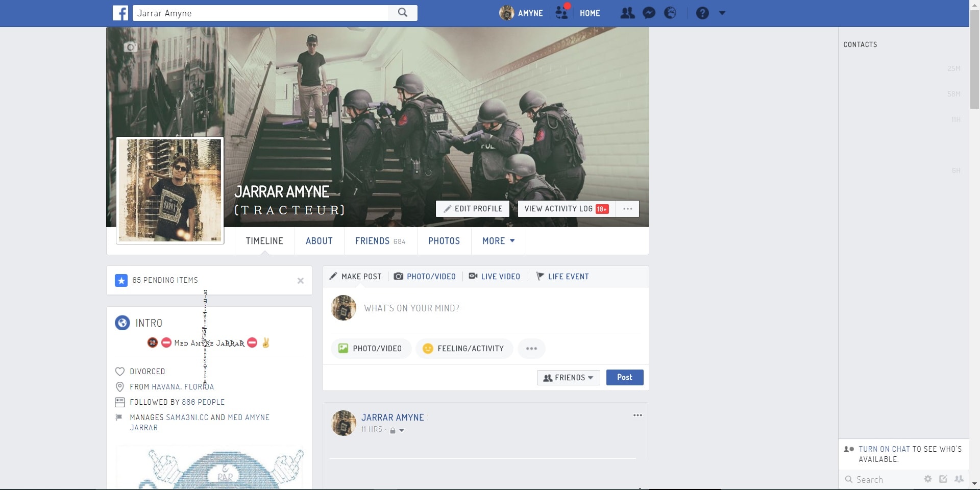The width and height of the screenshot is (980, 490).
Task: Open the notifications globe icon
Action: (670, 13)
